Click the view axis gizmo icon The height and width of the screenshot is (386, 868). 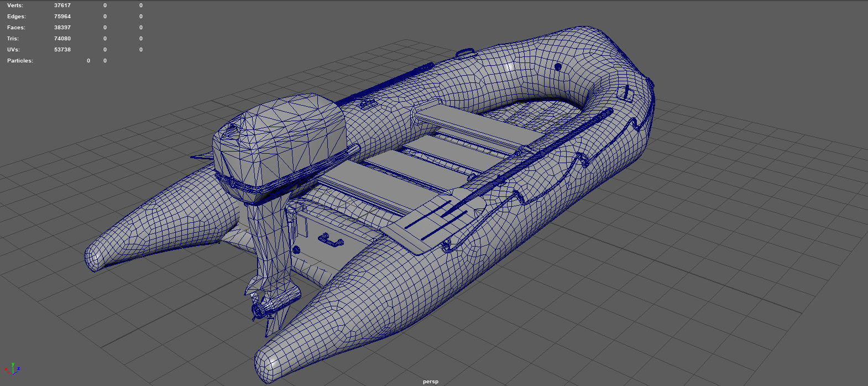coord(12,368)
